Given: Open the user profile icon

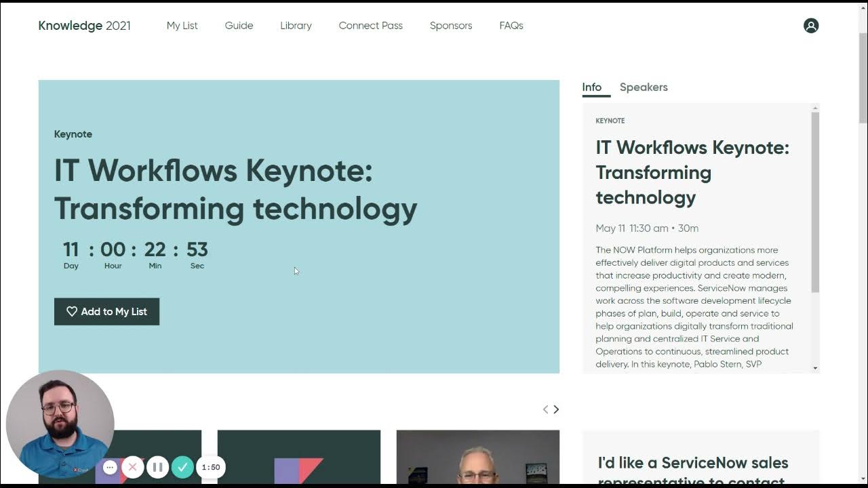Looking at the screenshot, I should 811,26.
